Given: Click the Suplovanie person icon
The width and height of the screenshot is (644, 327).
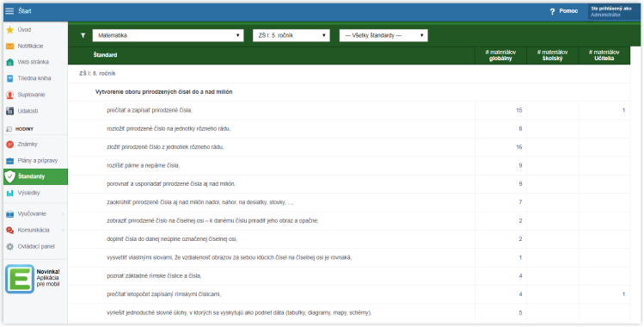Looking at the screenshot, I should (x=9, y=95).
